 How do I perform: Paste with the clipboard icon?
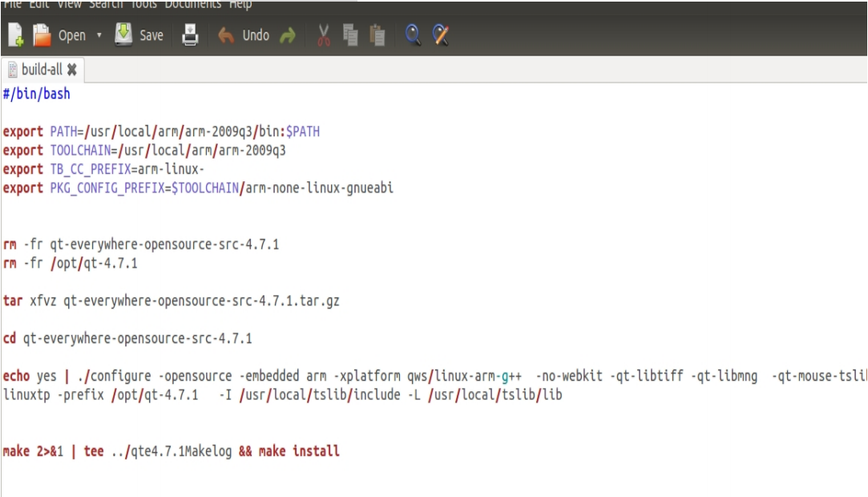click(377, 35)
